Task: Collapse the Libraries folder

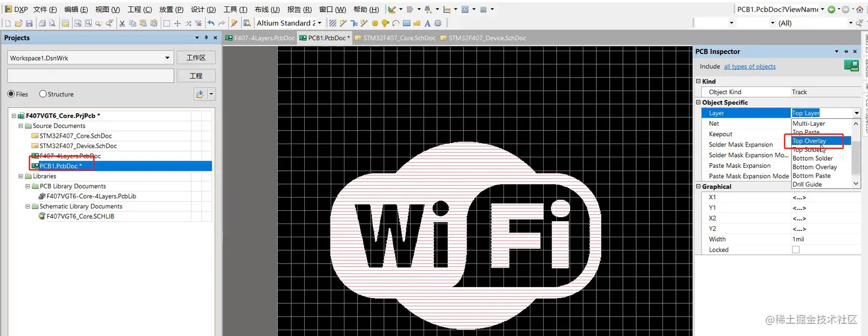Action: [21, 176]
